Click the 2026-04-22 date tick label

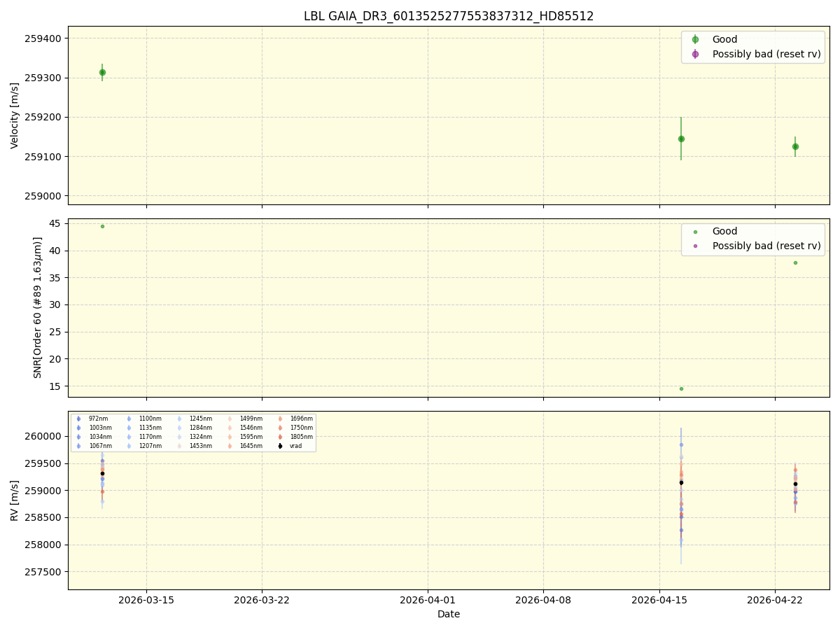[775, 600]
